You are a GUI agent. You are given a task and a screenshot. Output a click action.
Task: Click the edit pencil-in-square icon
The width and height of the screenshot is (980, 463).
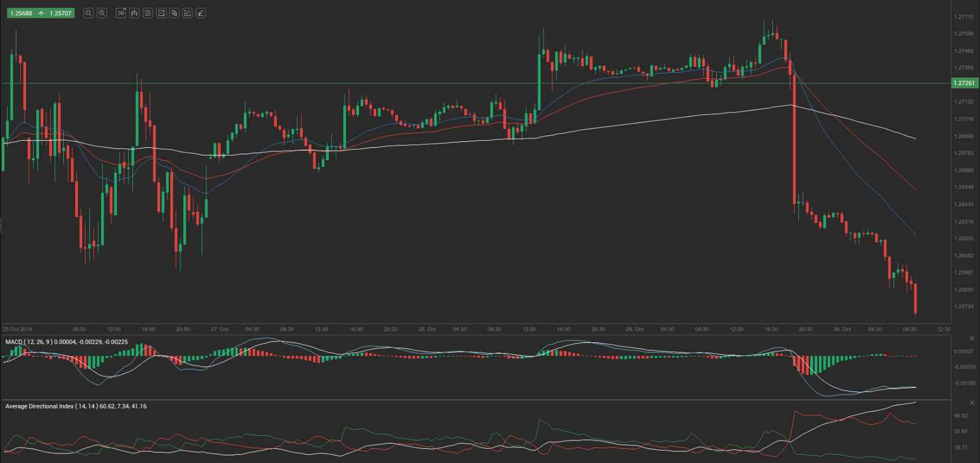coord(187,13)
